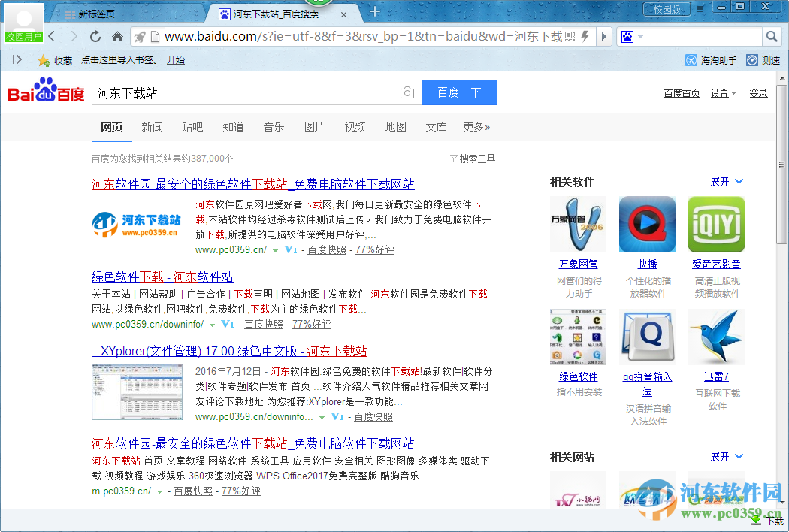Click the qq拼音输入法 icon
The height and width of the screenshot is (532, 789).
(x=647, y=337)
